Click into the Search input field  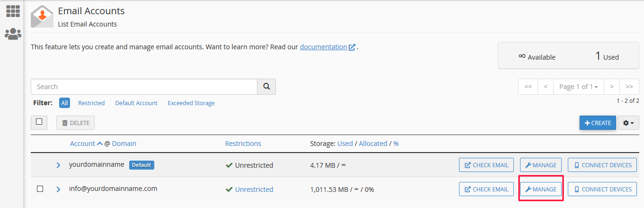click(144, 87)
